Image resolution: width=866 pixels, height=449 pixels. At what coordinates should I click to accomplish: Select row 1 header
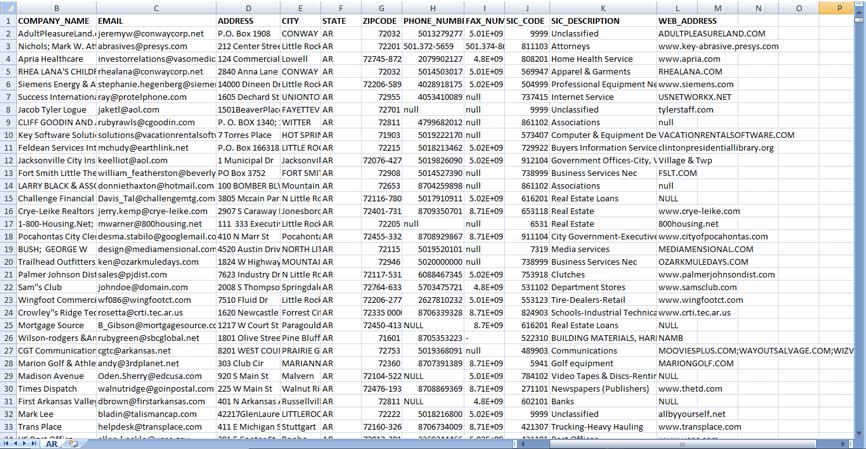[x=8, y=21]
